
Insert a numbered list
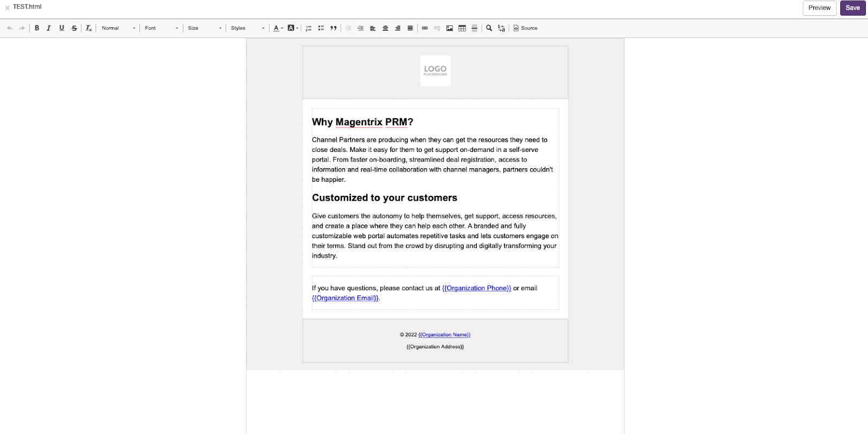(x=309, y=28)
